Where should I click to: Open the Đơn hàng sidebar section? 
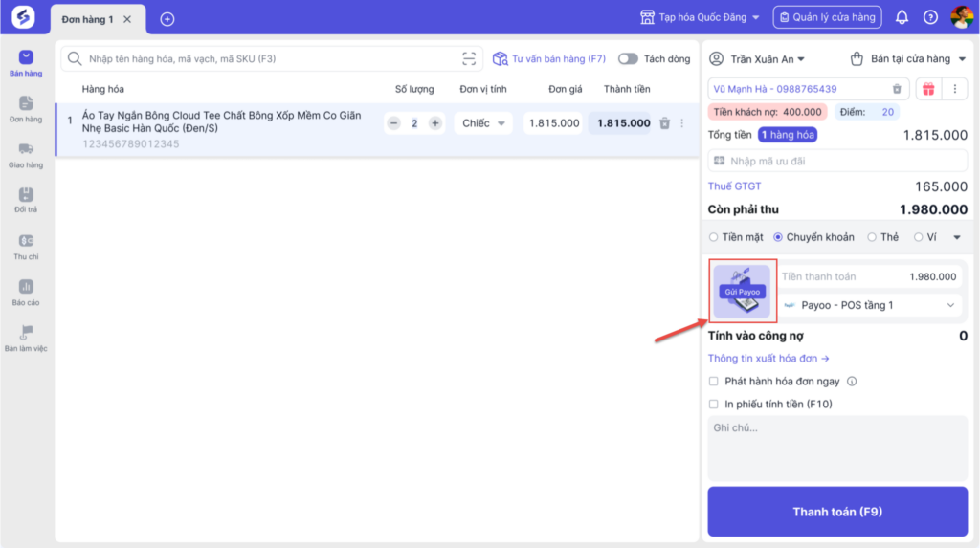[x=26, y=109]
